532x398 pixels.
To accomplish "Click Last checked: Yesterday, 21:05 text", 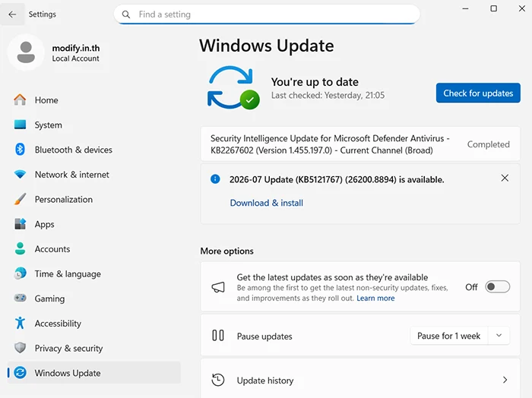I will [x=328, y=95].
